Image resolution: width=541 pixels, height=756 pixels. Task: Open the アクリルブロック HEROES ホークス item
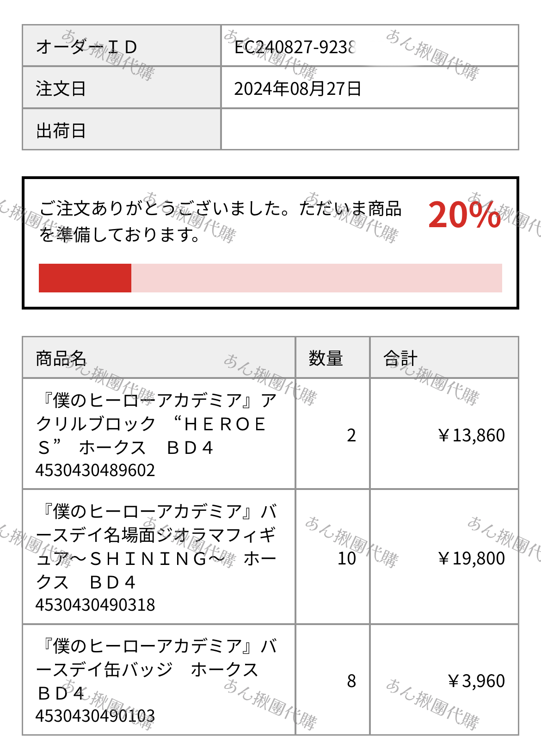[156, 424]
